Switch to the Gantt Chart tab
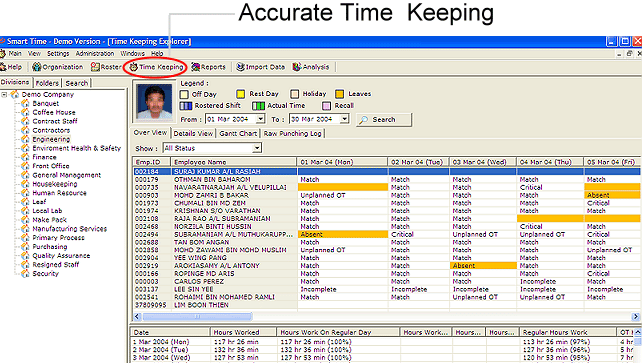 click(x=238, y=133)
